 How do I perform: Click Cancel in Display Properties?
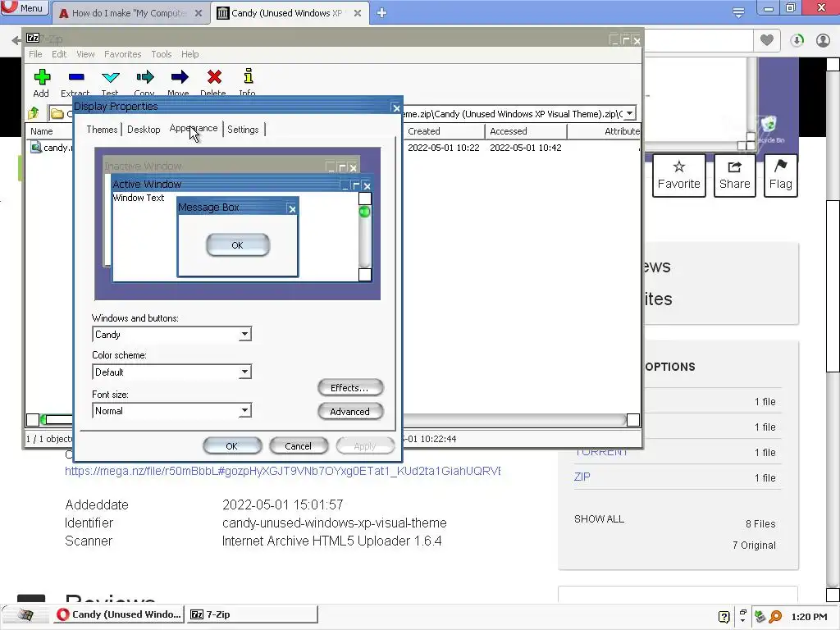coord(299,445)
